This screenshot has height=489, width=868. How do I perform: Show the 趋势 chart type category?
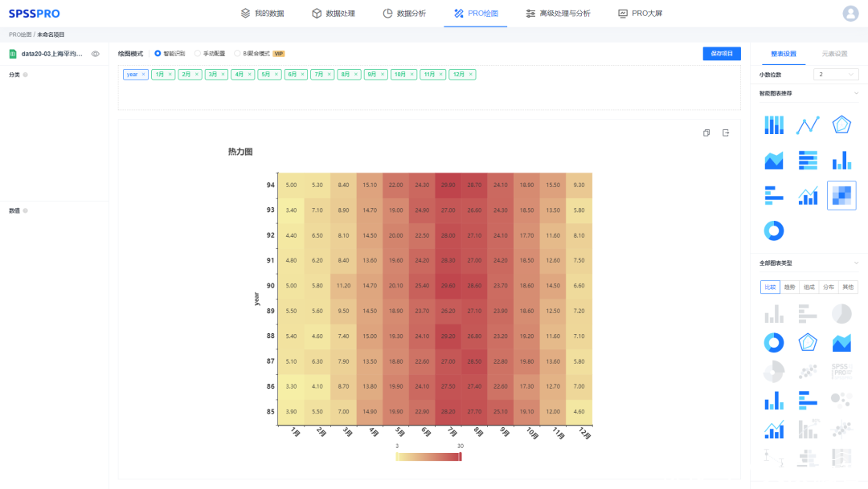tap(789, 287)
